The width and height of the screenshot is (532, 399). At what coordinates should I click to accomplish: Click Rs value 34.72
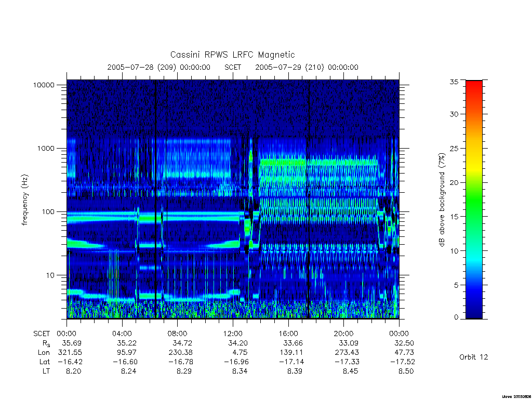(182, 343)
